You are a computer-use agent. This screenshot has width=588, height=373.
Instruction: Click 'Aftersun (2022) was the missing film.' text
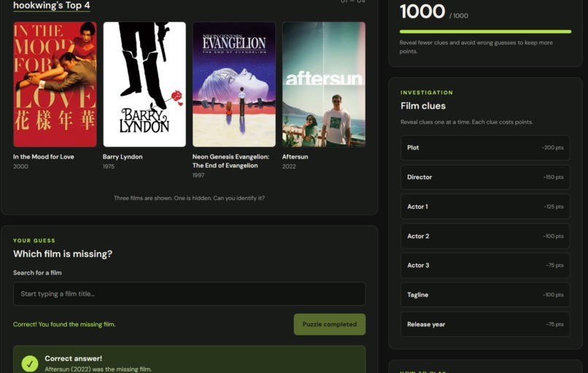[98, 369]
